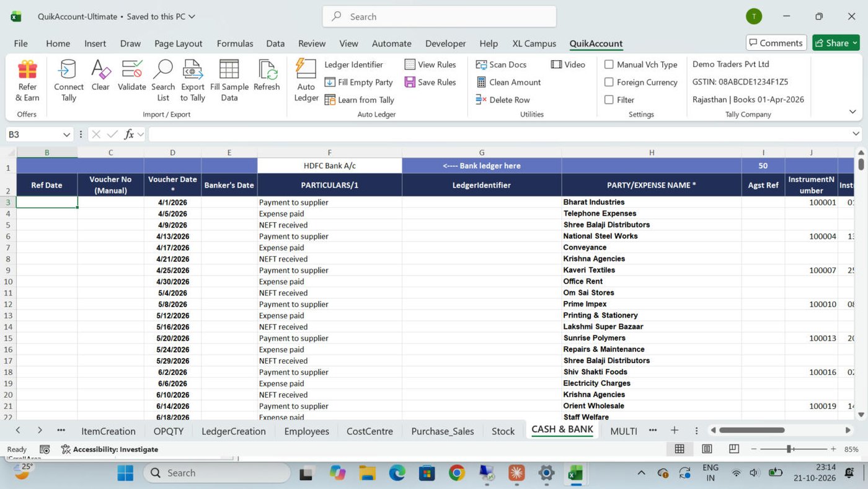This screenshot has height=489, width=868.
Task: Click the Clear eraser icon
Action: point(100,70)
